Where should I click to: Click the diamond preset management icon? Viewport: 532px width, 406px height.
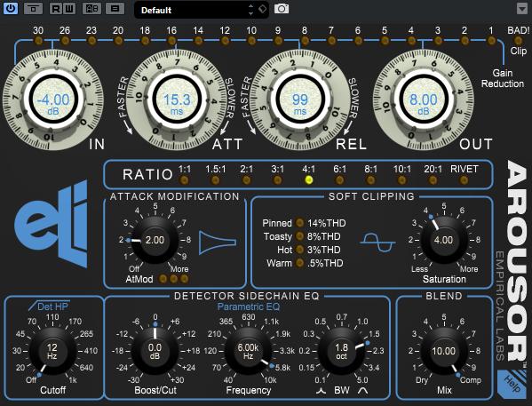coord(262,9)
